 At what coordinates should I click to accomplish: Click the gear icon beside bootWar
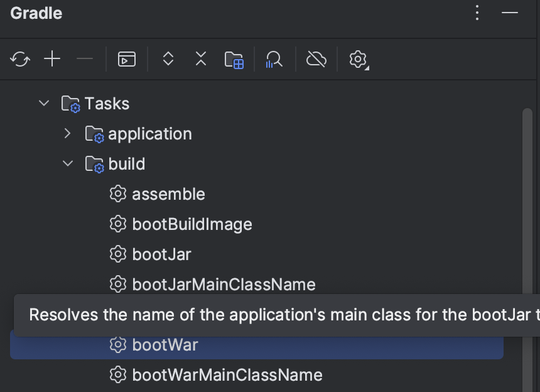pyautogui.click(x=118, y=345)
